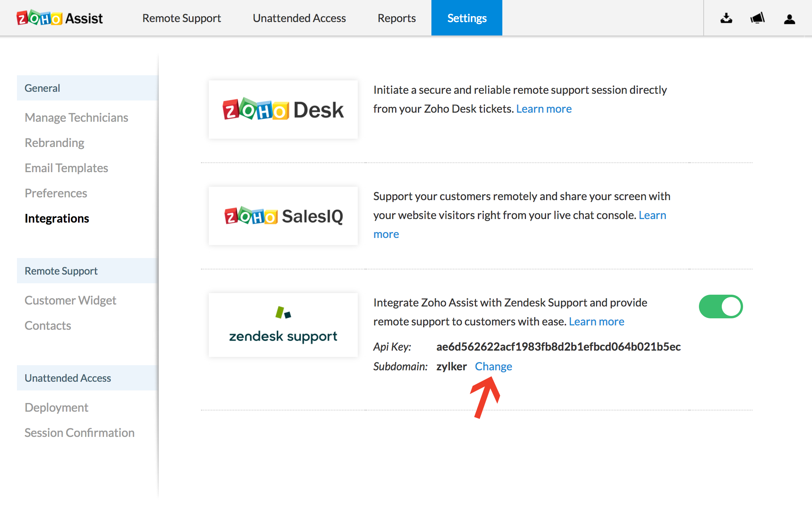Click the Zendesk Support logo card
This screenshot has width=812, height=522.
(x=283, y=325)
